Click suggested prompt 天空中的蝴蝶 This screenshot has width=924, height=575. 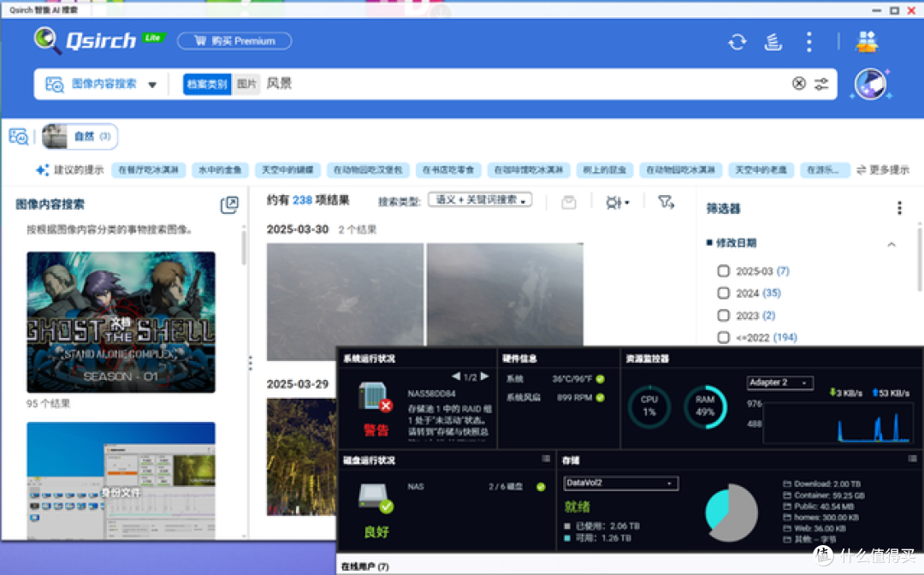[287, 169]
